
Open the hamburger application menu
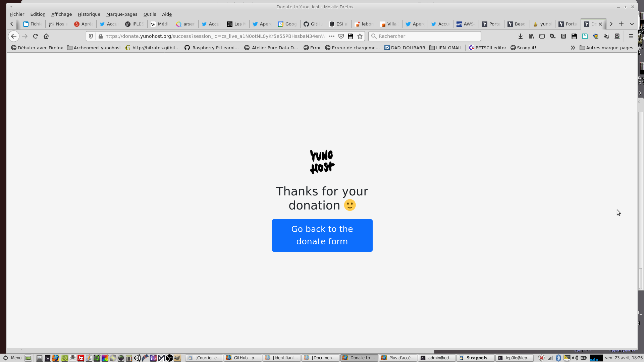(x=631, y=36)
